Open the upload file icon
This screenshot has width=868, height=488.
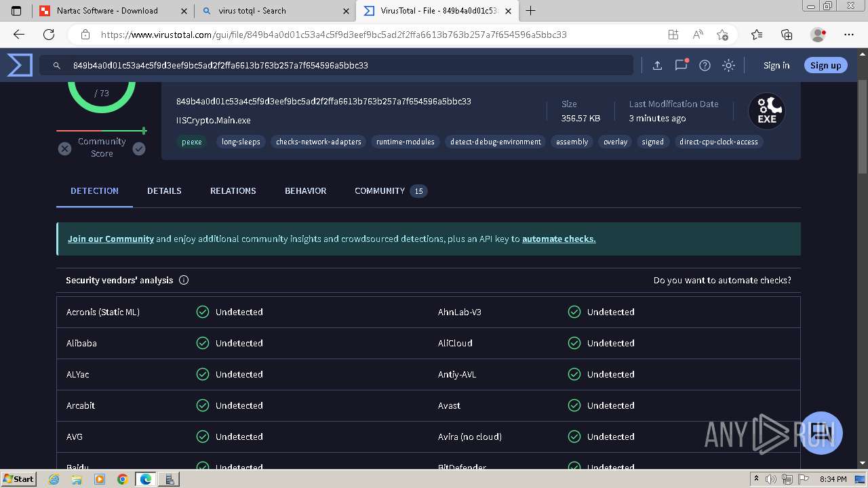point(657,66)
